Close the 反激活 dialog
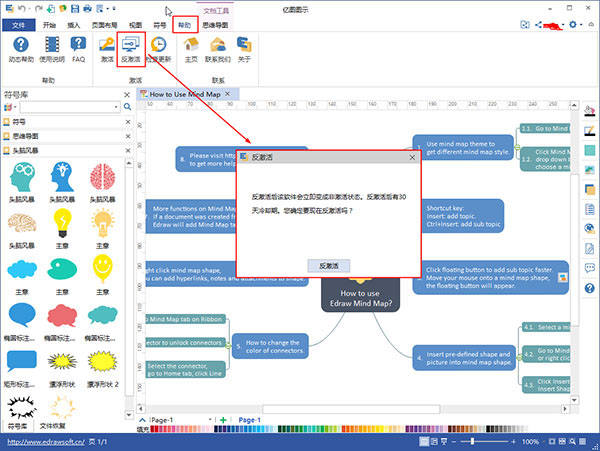Screen dimensions: 600x451 (x=412, y=157)
